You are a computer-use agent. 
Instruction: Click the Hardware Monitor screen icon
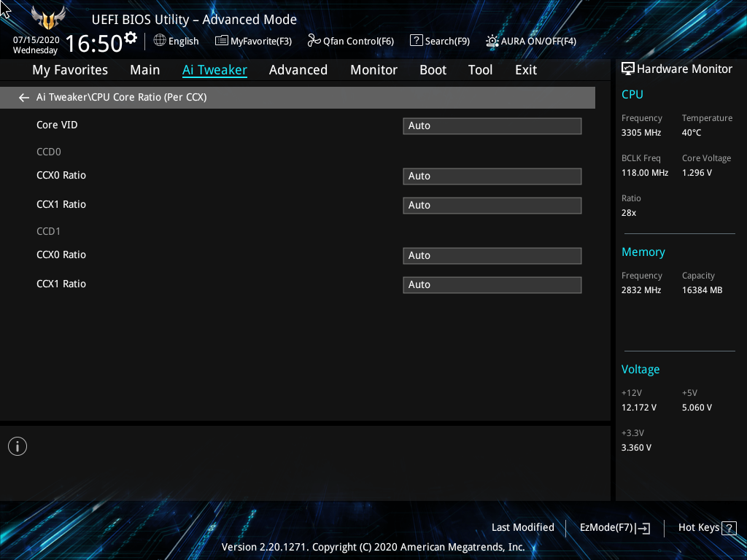[x=628, y=69]
